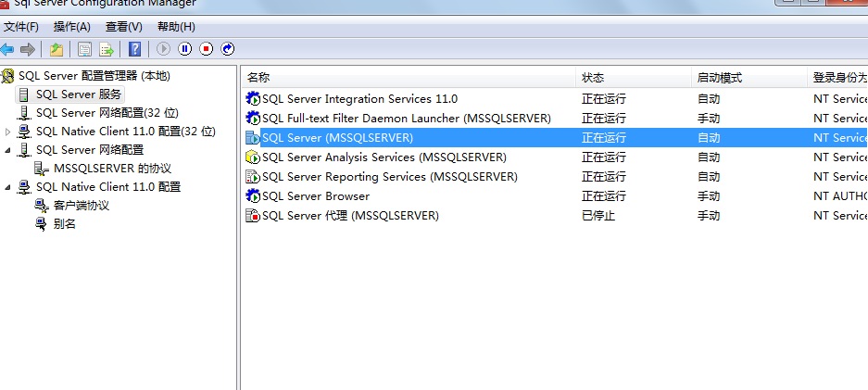The width and height of the screenshot is (868, 390).
Task: Sort by the 状态 column header
Action: coord(634,78)
